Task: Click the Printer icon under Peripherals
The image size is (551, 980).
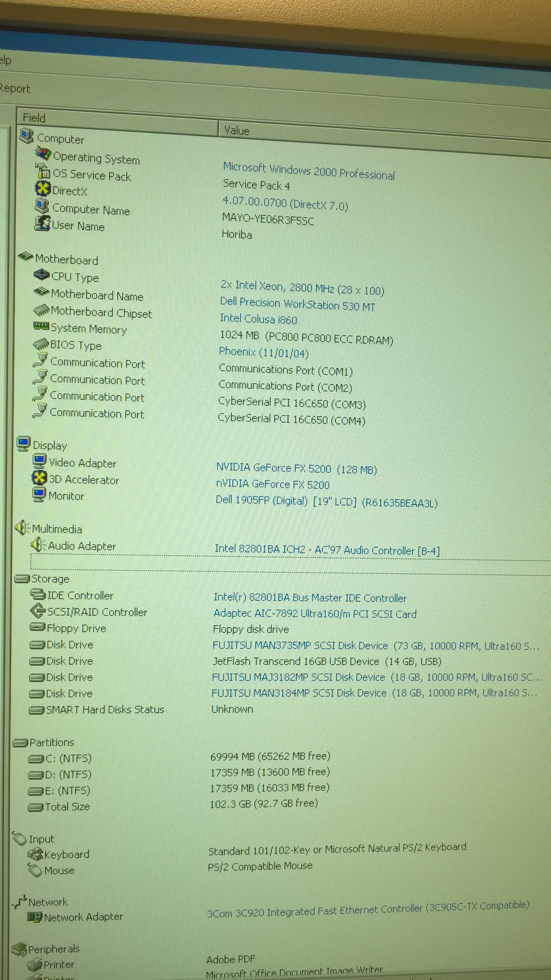Action: pos(35,964)
